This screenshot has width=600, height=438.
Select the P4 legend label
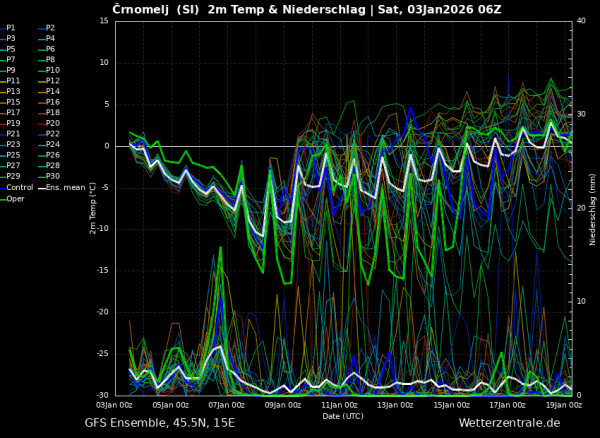click(47, 39)
